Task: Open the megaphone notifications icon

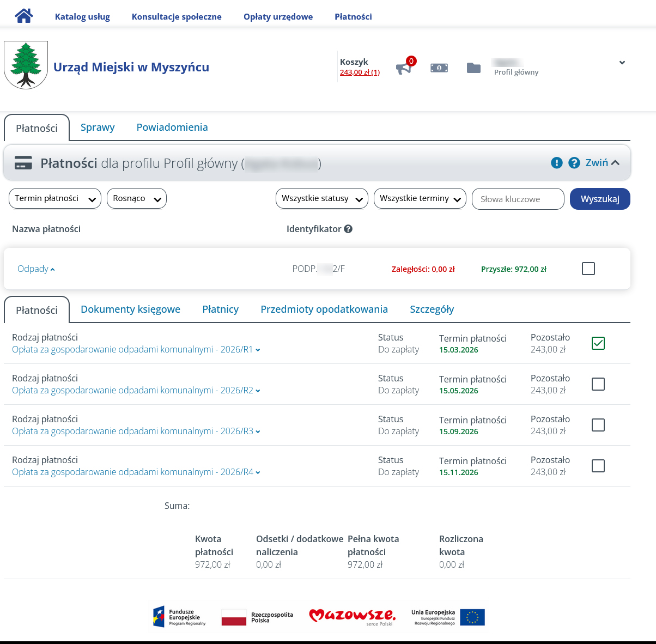Action: (x=404, y=68)
